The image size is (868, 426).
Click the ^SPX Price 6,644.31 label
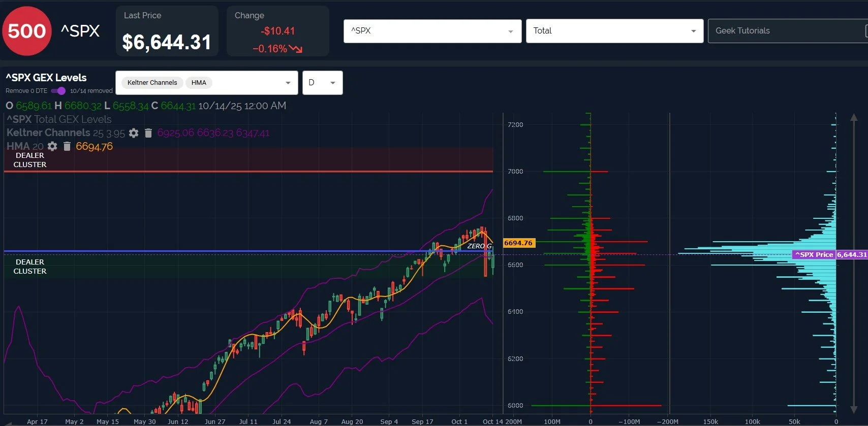829,255
